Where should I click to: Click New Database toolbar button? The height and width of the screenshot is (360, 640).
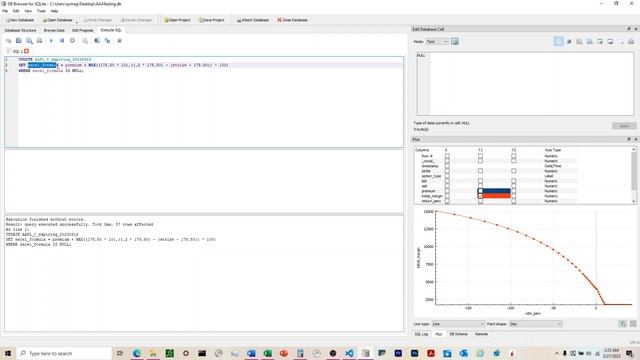(x=20, y=20)
